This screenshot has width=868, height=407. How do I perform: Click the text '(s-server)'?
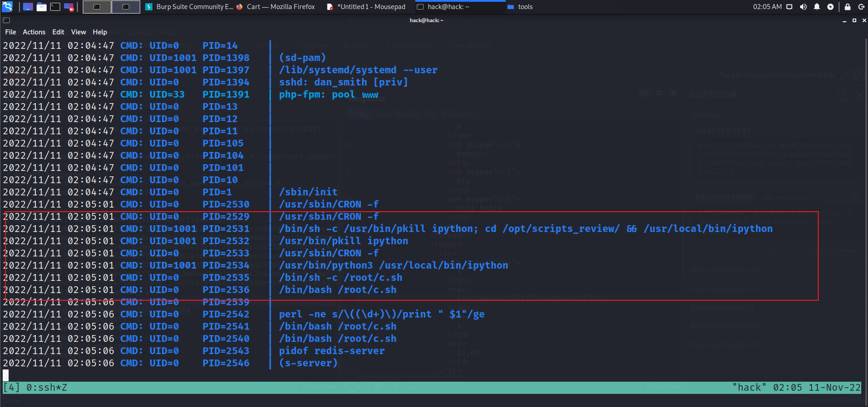pos(308,363)
